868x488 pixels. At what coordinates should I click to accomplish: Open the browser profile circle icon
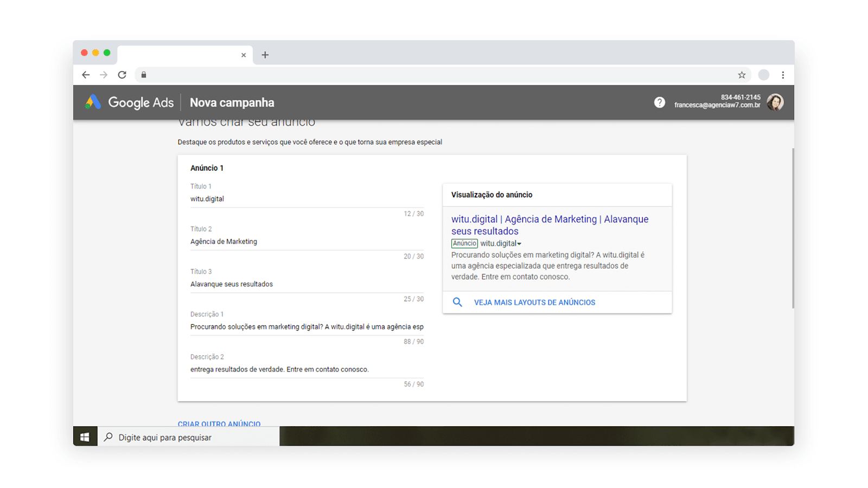764,75
